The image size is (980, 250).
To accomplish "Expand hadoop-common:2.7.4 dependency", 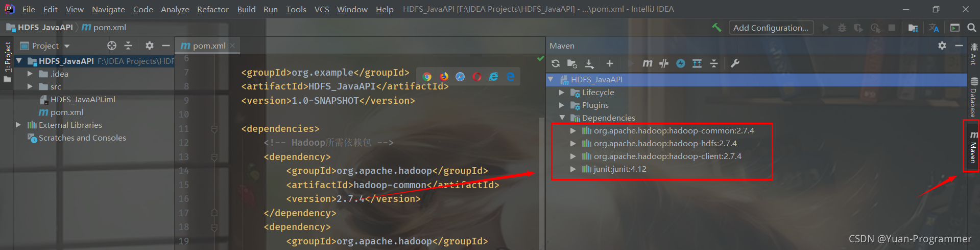I will coord(573,130).
